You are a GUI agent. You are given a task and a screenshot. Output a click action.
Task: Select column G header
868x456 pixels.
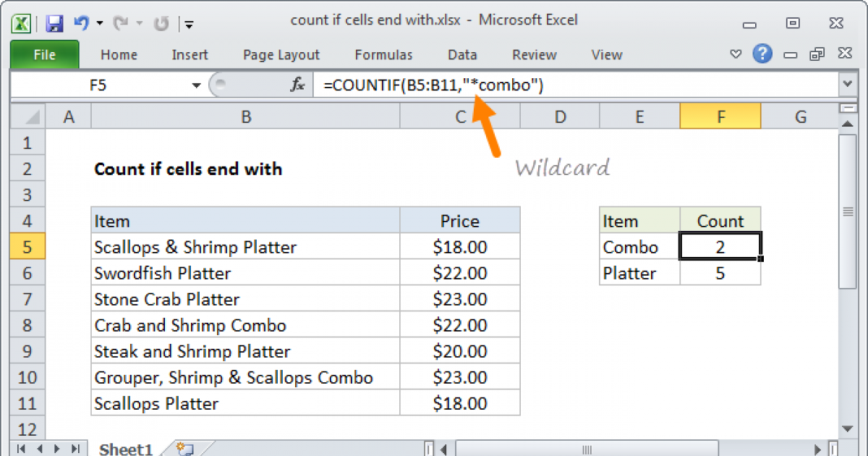tap(799, 117)
